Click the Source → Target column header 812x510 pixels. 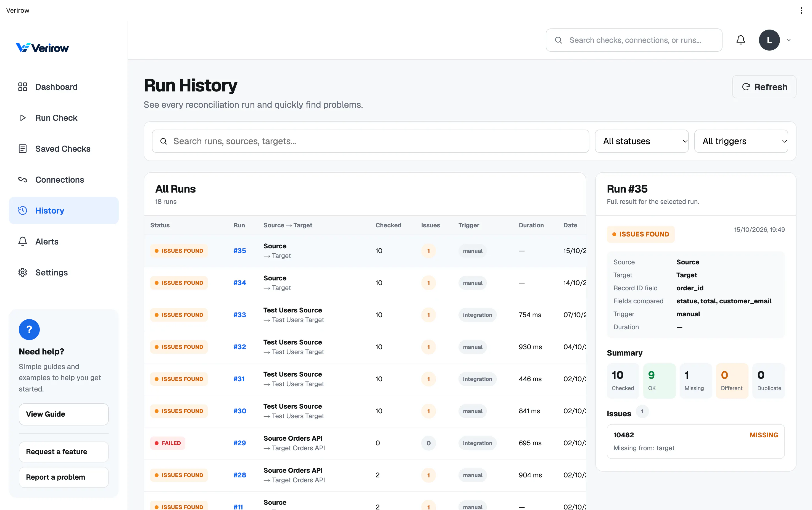[288, 225]
